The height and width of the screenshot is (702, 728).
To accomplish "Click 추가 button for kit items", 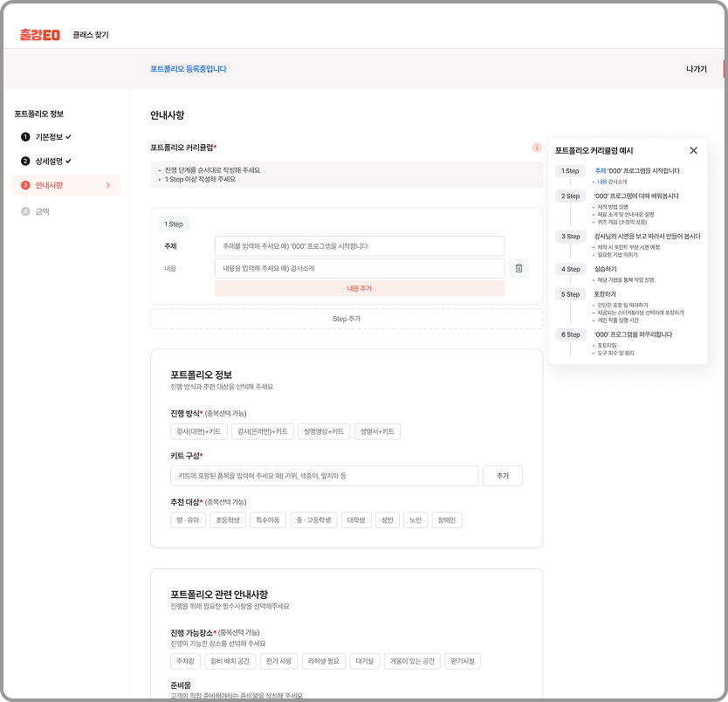I will coord(503,476).
